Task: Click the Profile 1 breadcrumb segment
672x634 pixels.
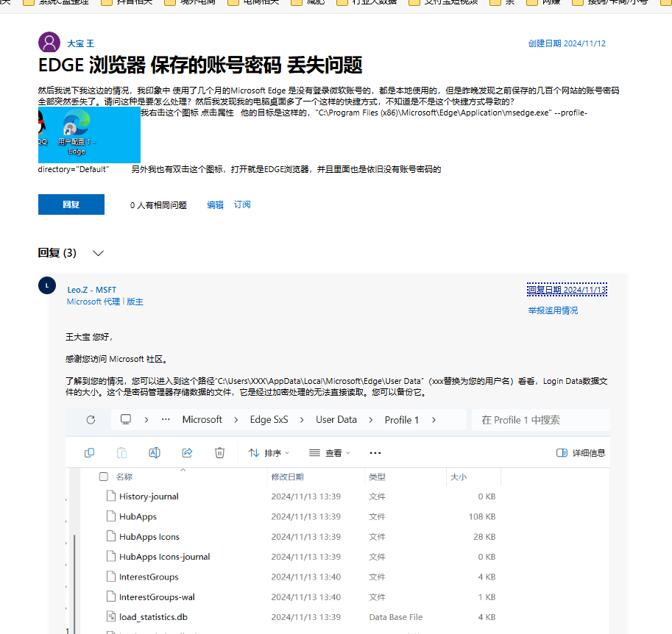Action: pos(402,420)
